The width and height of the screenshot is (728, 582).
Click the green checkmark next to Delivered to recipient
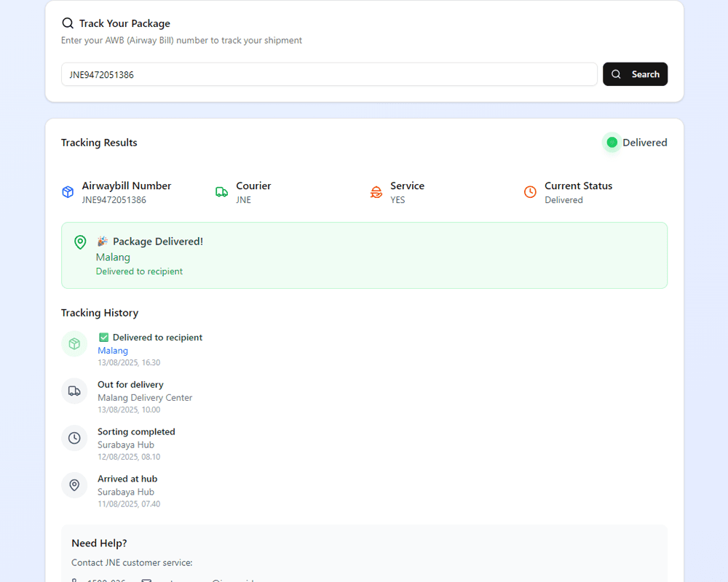[x=103, y=338]
